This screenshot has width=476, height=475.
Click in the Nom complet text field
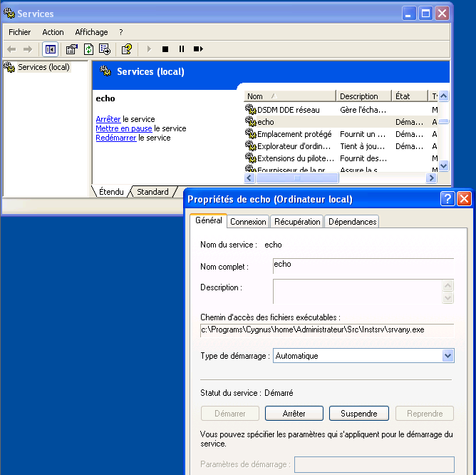363,266
